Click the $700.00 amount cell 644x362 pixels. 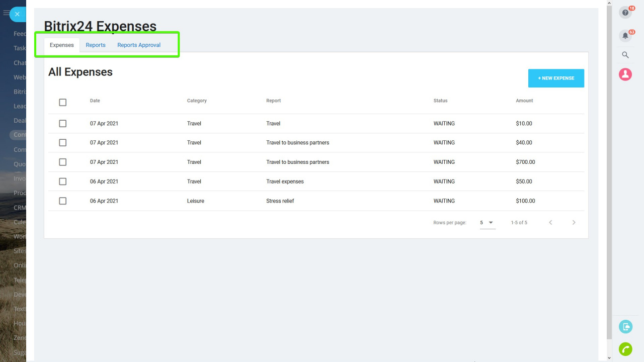point(525,162)
